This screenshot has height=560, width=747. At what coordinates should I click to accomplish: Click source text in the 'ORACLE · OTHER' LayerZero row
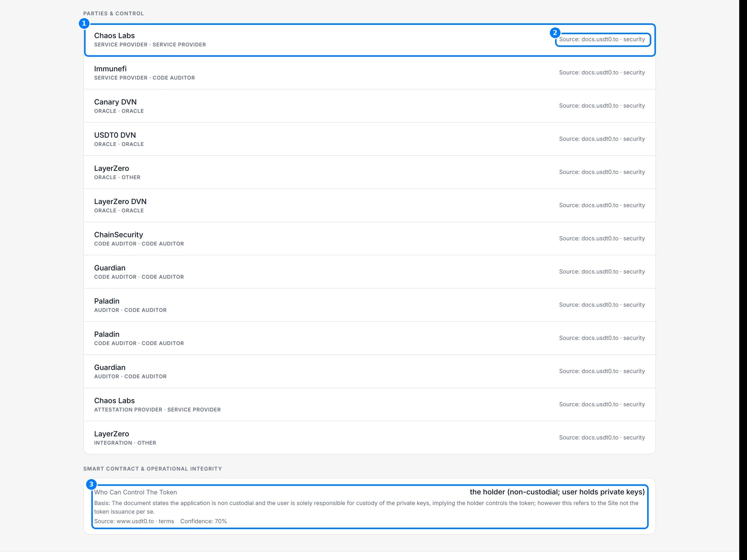602,172
